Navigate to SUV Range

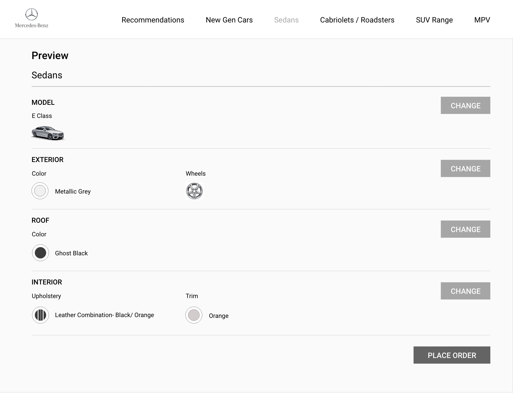coord(434,20)
